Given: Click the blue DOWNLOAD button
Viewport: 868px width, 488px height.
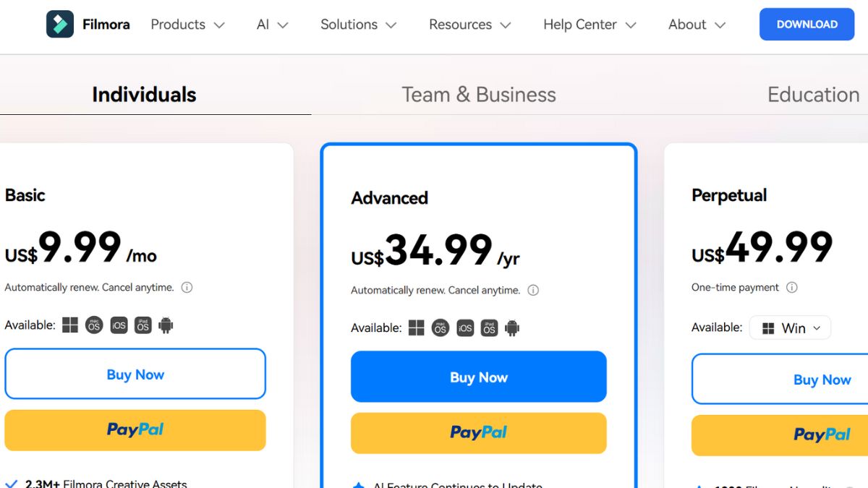Looking at the screenshot, I should point(807,25).
